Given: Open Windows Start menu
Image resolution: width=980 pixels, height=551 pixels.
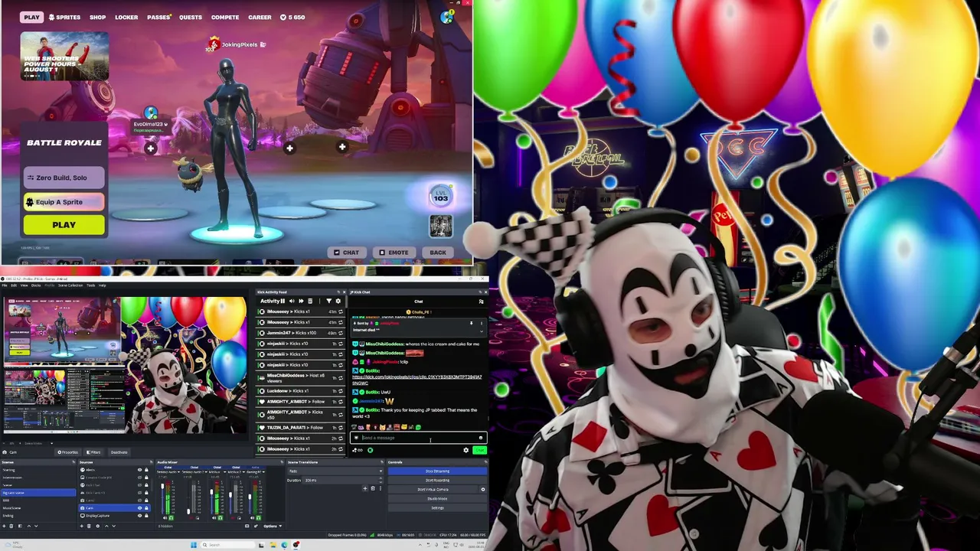Looking at the screenshot, I should pyautogui.click(x=194, y=545).
